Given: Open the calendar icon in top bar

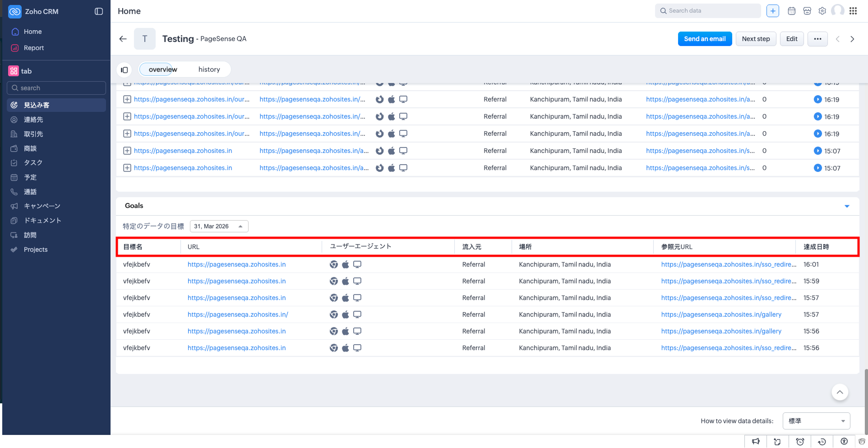Looking at the screenshot, I should click(791, 11).
